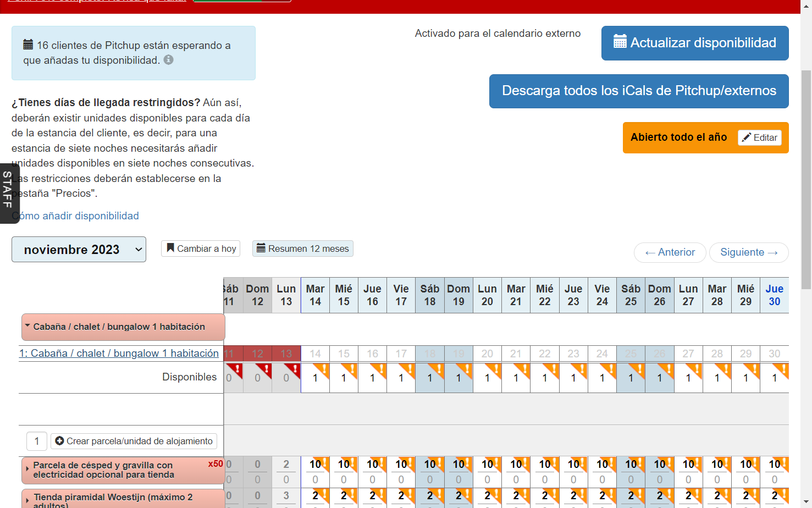Click the page vertical scrollbar

pos(806,179)
